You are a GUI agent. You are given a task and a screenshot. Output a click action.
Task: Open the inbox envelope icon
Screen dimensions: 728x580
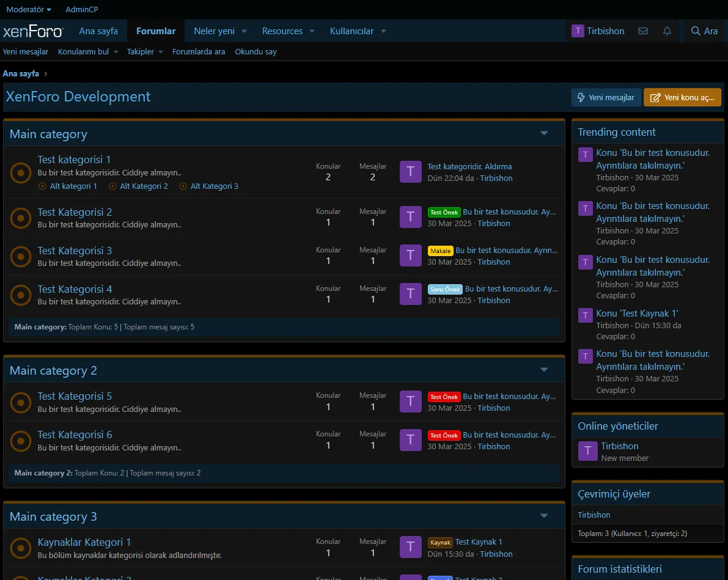point(642,31)
